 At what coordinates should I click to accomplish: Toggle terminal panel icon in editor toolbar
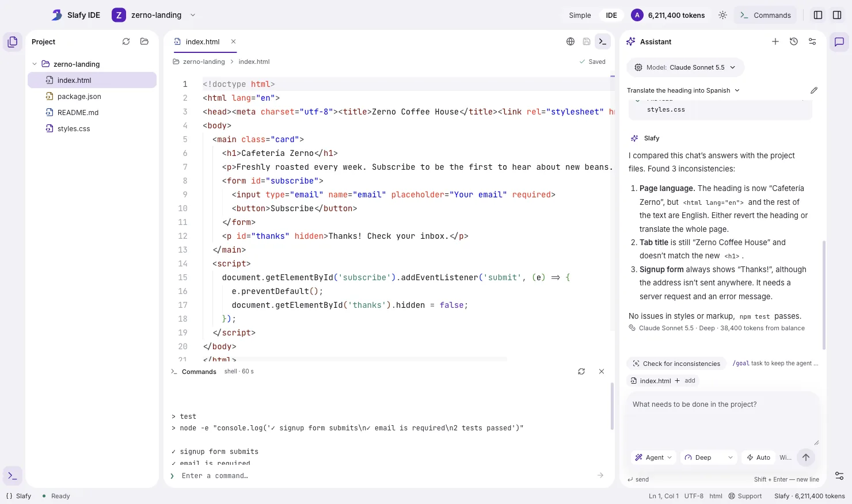tap(603, 41)
